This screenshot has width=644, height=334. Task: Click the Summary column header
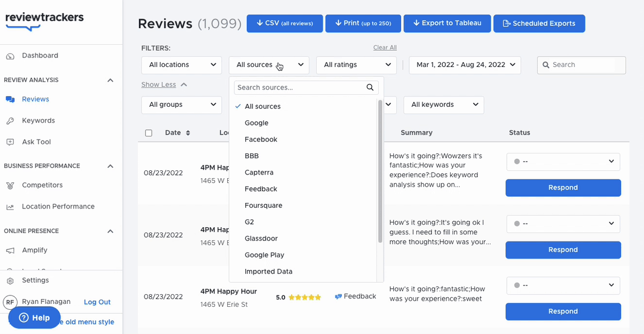416,133
